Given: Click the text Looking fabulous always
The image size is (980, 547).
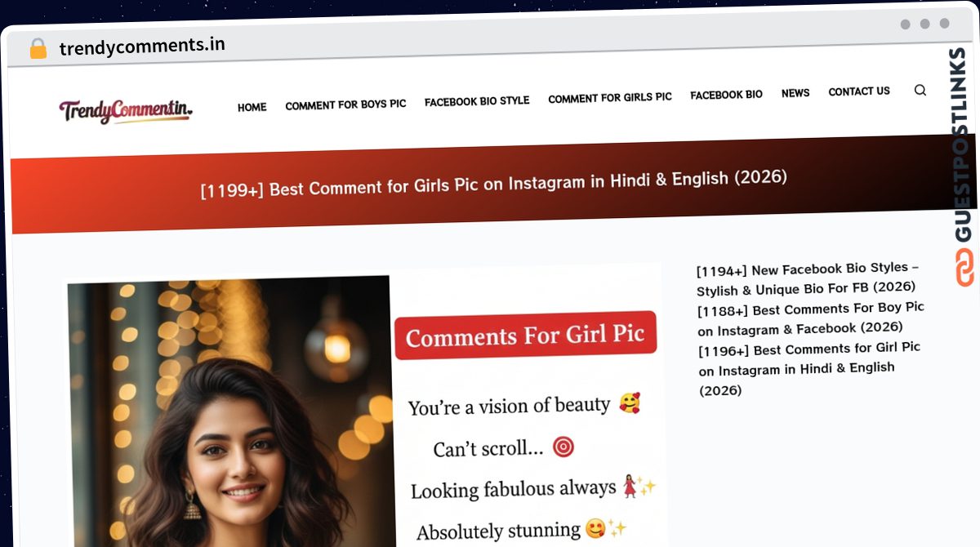Looking at the screenshot, I should [x=513, y=490].
